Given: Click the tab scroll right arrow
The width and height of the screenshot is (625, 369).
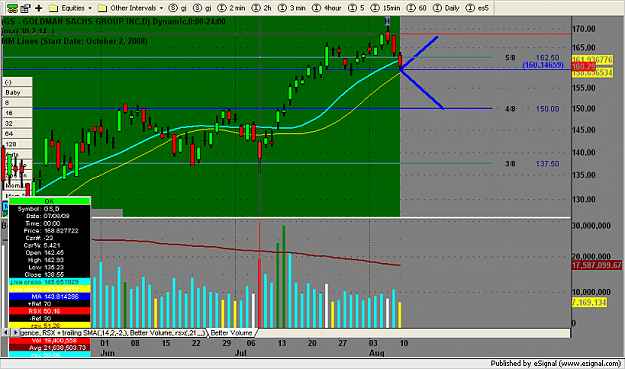Looking at the screenshot, I should (x=15, y=332).
